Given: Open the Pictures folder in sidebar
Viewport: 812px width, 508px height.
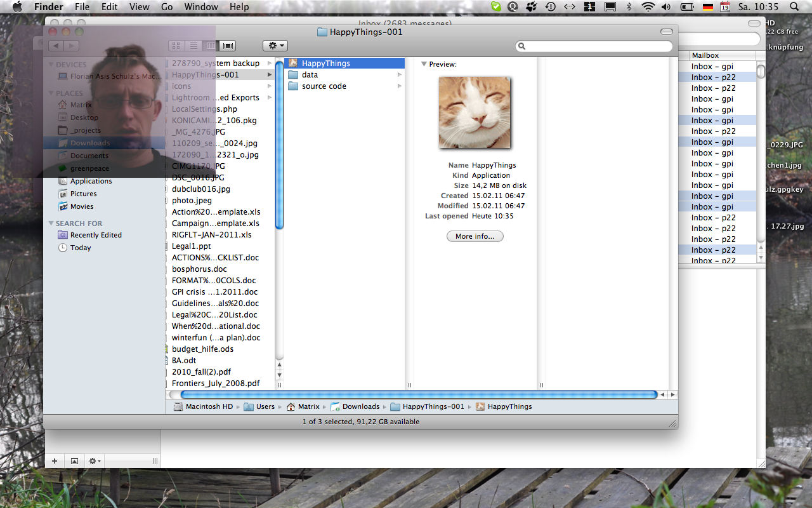Looking at the screenshot, I should click(83, 194).
